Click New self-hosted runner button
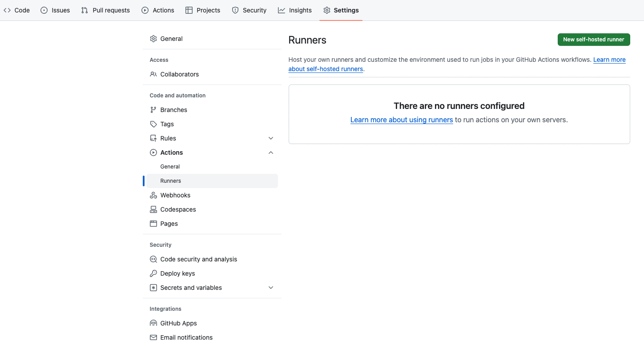This screenshot has width=644, height=357. point(594,40)
